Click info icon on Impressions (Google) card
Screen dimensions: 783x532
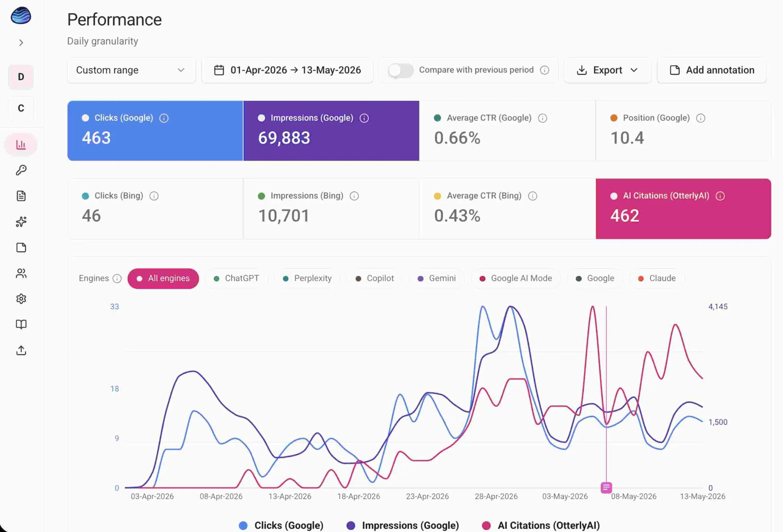tap(364, 118)
